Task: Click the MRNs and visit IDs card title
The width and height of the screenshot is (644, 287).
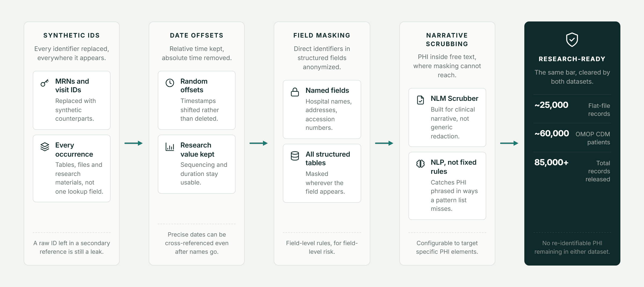Action: pos(72,86)
